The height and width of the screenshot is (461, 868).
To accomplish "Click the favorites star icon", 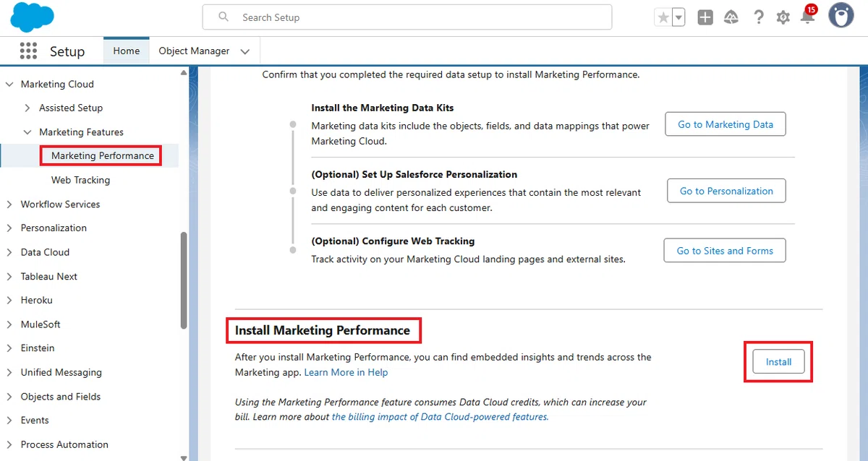I will point(663,17).
